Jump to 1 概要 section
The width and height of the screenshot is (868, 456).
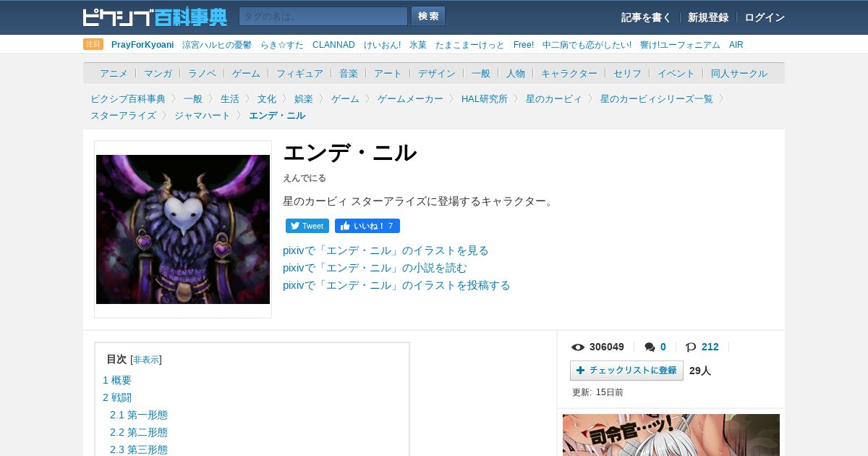[117, 380]
